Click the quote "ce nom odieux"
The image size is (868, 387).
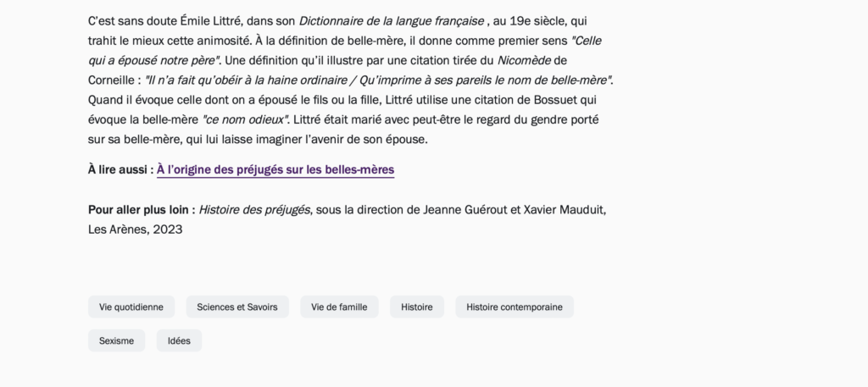point(247,120)
